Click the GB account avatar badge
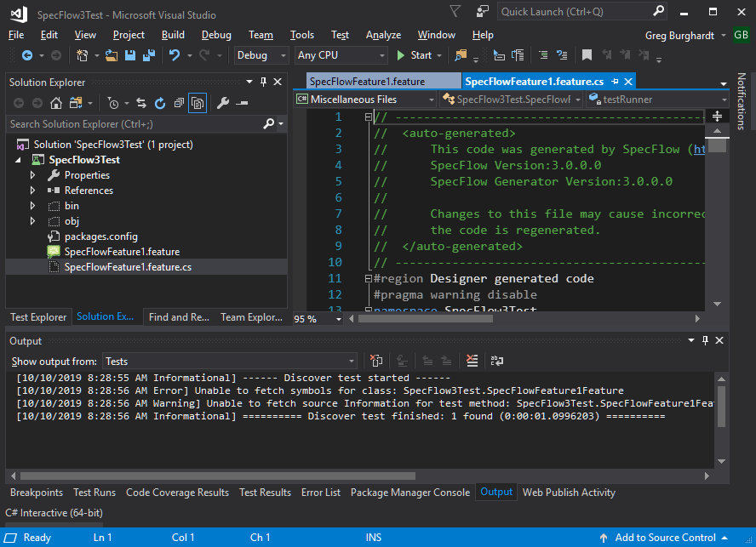The image size is (756, 547). tap(741, 35)
